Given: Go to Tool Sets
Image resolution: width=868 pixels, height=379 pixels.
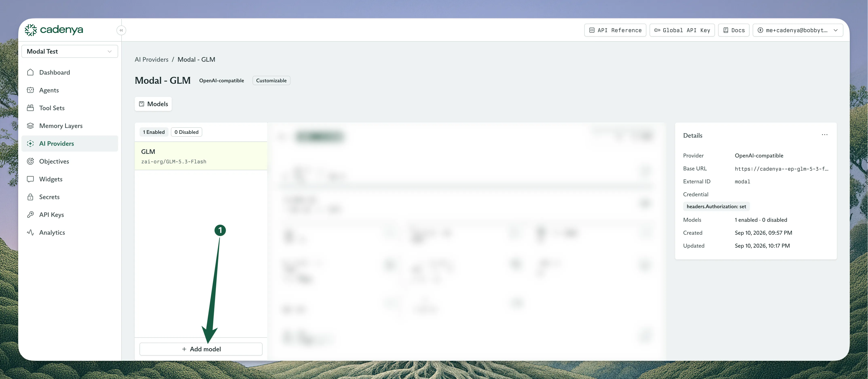Looking at the screenshot, I should (x=70, y=108).
